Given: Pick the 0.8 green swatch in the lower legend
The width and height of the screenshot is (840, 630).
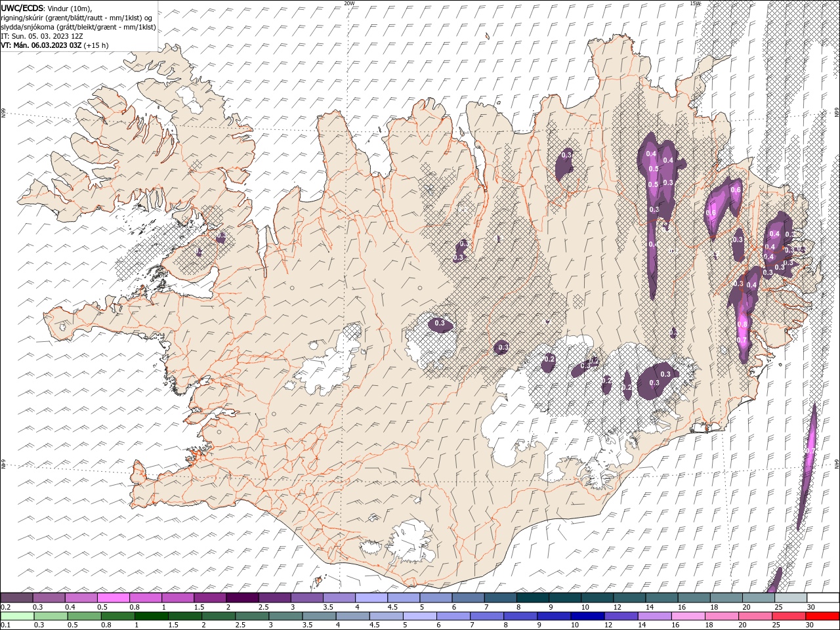Looking at the screenshot, I should [x=118, y=616].
